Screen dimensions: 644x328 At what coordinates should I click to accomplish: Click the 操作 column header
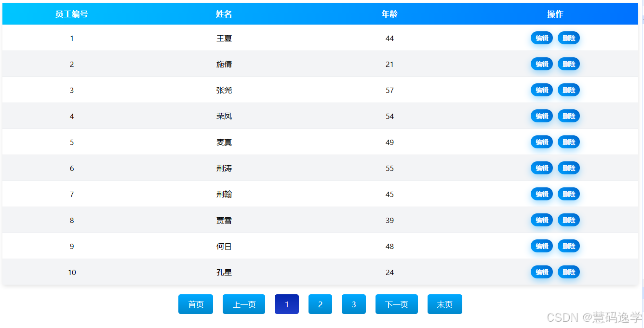tap(555, 14)
